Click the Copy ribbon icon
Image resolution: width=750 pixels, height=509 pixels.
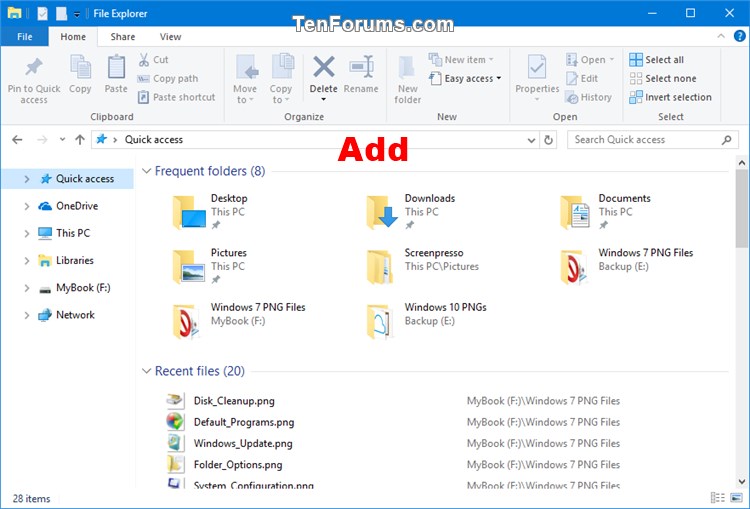(80, 67)
